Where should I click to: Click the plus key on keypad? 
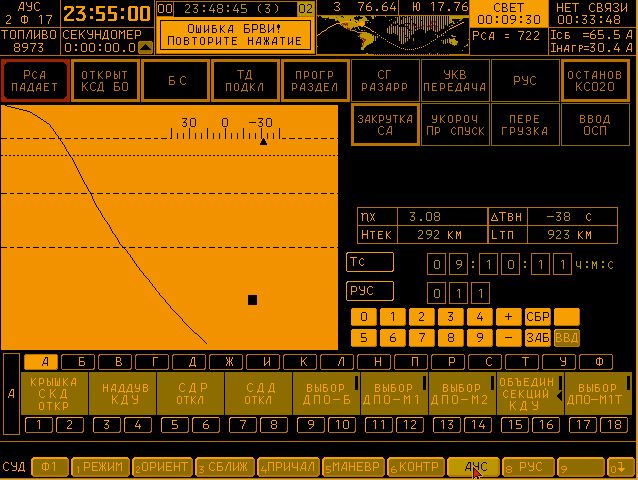click(509, 317)
